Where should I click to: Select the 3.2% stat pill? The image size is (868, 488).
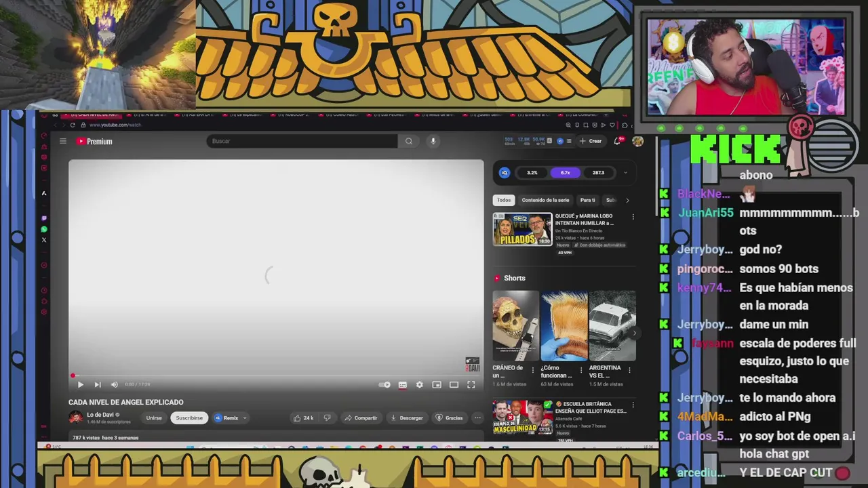pos(532,173)
